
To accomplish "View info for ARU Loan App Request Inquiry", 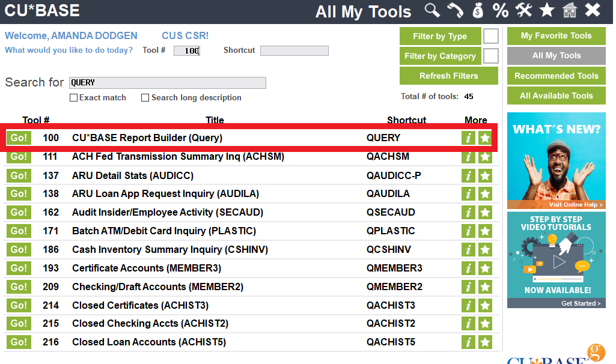I will 468,194.
